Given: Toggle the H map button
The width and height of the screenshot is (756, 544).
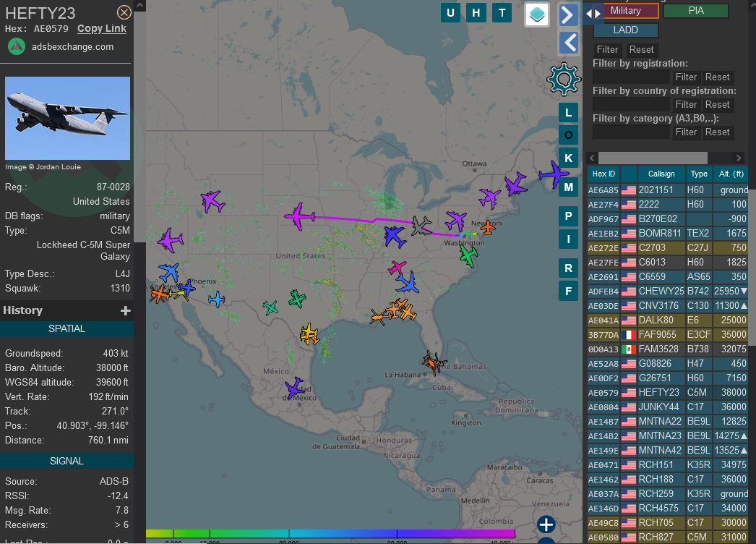Looking at the screenshot, I should coord(476,12).
